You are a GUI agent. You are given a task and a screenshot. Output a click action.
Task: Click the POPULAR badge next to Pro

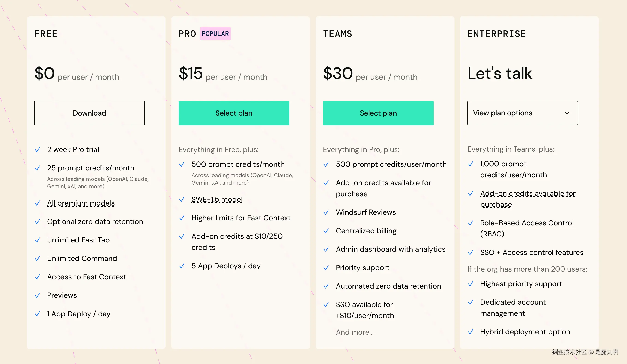(x=215, y=34)
